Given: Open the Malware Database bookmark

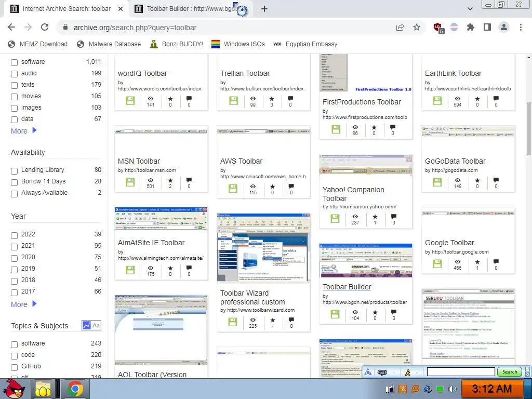Looking at the screenshot, I should pos(109,44).
